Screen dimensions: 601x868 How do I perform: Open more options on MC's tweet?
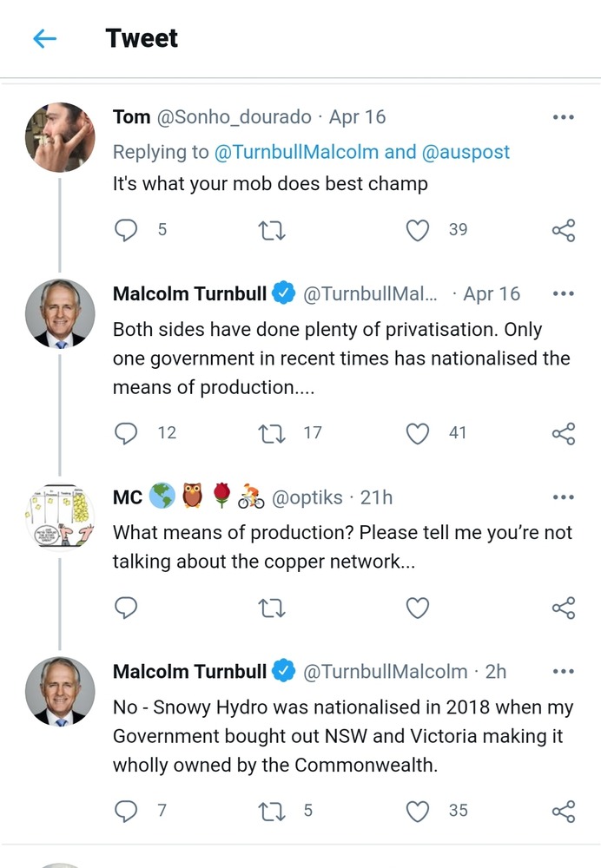[x=563, y=497]
